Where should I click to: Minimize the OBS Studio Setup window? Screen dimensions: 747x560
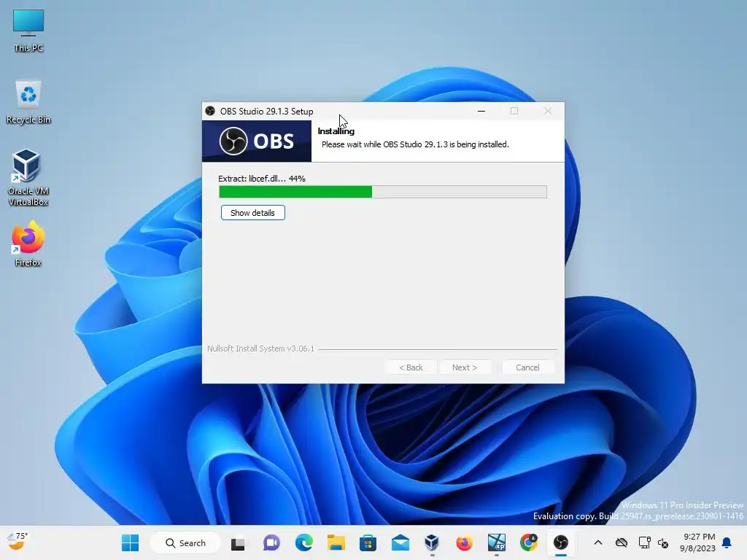(481, 111)
